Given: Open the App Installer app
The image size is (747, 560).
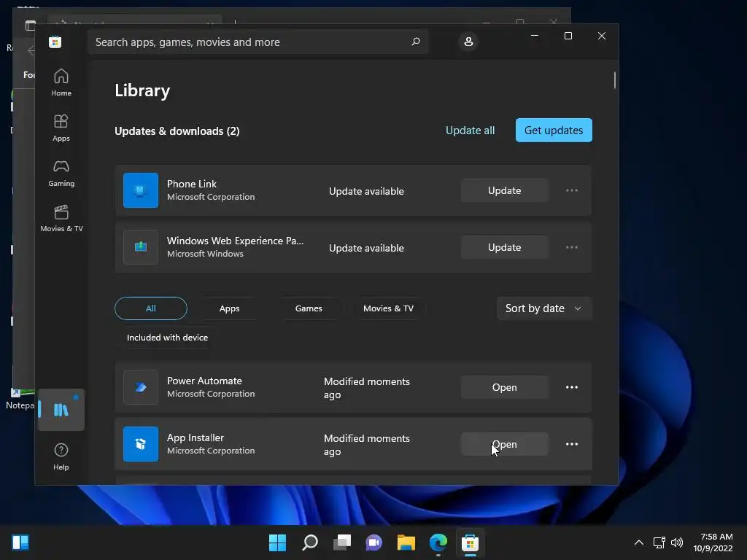Looking at the screenshot, I should [505, 444].
